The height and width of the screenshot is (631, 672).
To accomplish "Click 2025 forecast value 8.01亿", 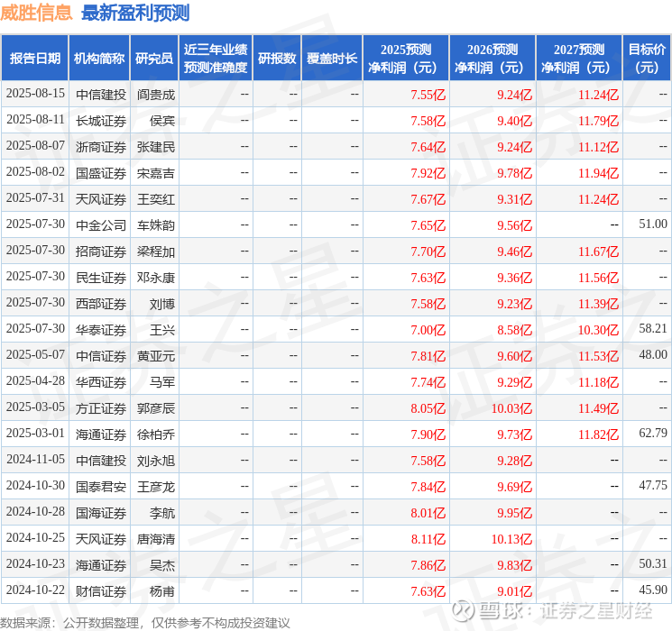I will click(x=428, y=513).
